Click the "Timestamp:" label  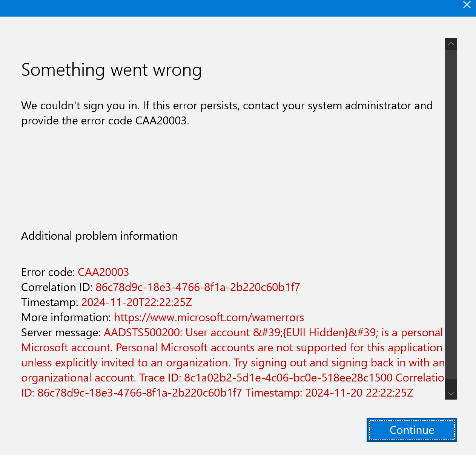coord(50,302)
